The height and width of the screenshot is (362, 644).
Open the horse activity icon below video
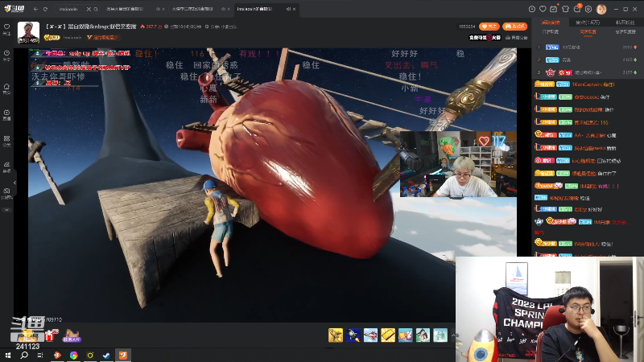pyautogui.click(x=72, y=335)
